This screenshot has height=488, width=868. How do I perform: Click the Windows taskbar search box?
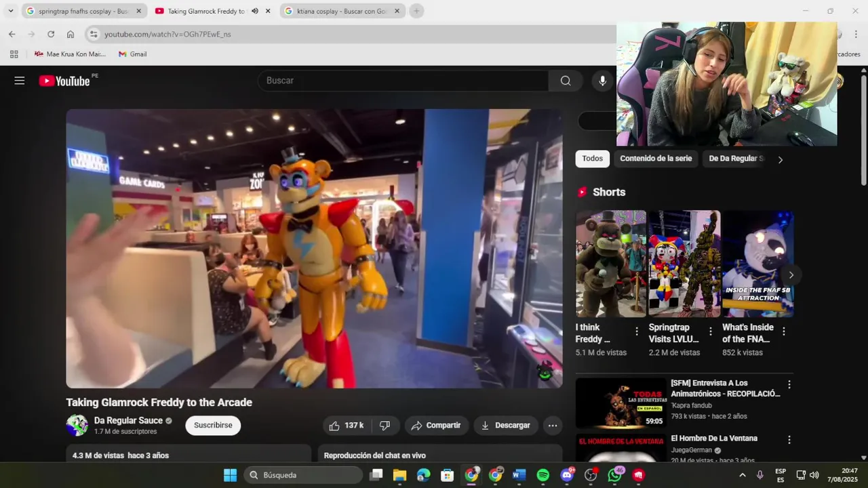303,475
